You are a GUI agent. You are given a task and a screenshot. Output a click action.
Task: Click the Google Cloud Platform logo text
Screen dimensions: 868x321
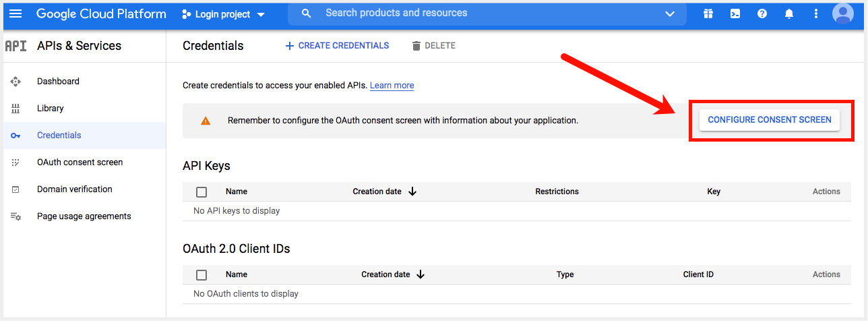coord(101,13)
